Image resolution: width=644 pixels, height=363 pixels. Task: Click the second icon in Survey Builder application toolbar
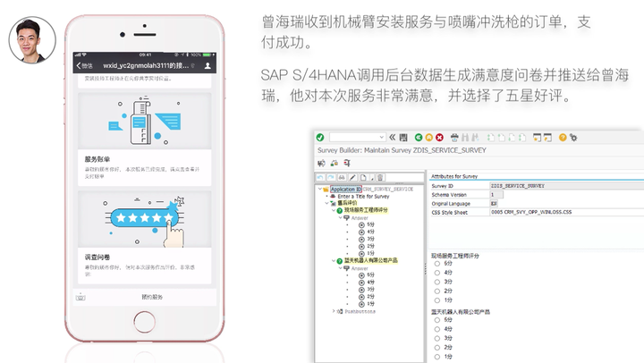point(335,163)
